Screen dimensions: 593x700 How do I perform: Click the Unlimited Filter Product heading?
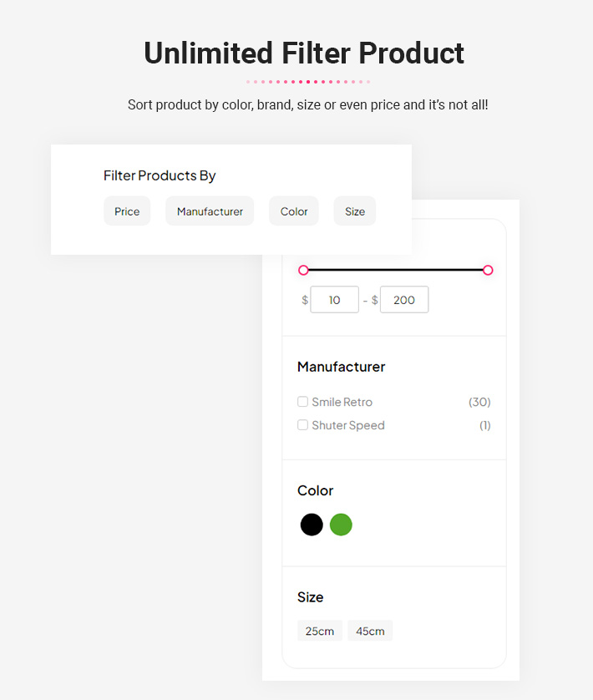click(304, 53)
